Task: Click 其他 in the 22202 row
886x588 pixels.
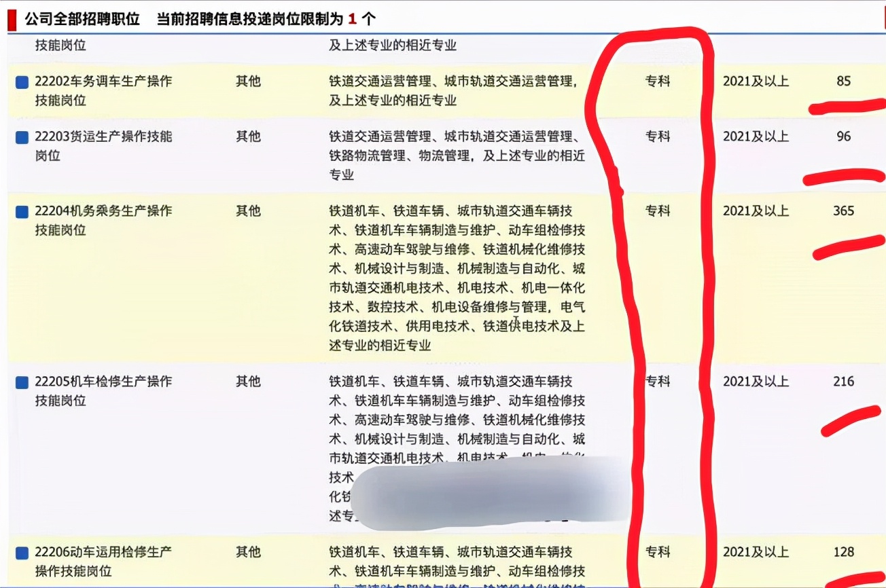Action: click(248, 81)
